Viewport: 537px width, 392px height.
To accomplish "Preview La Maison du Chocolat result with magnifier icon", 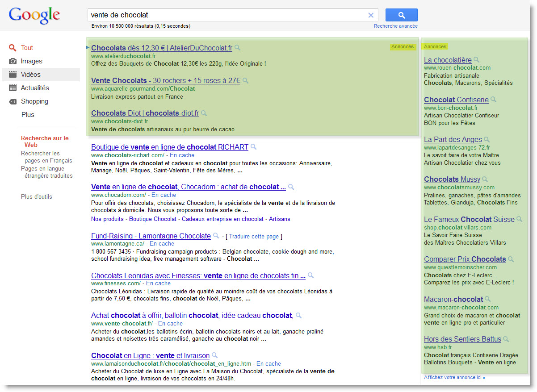I will point(214,355).
